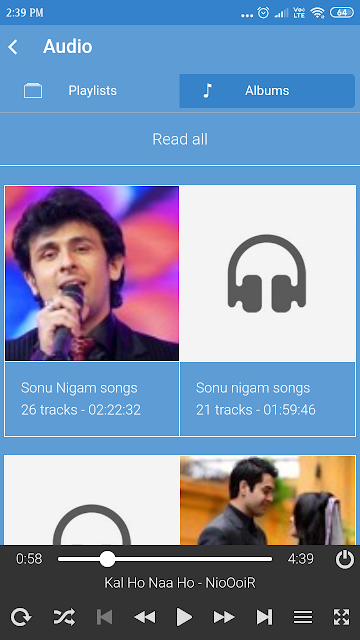The width and height of the screenshot is (360, 640).
Task: Play the current song
Action: click(184, 617)
